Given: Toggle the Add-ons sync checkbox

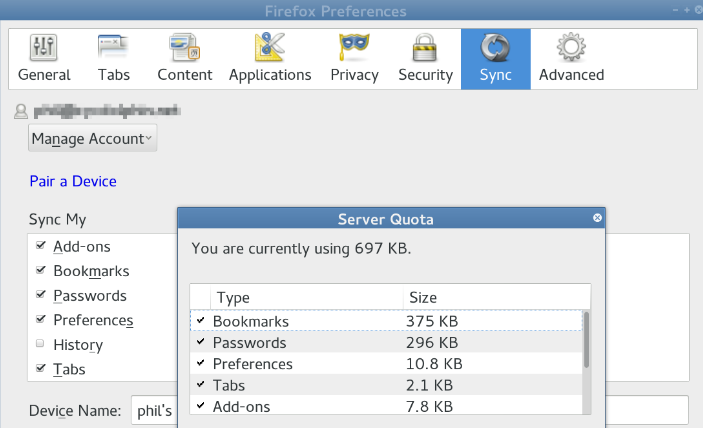Looking at the screenshot, I should point(40,245).
